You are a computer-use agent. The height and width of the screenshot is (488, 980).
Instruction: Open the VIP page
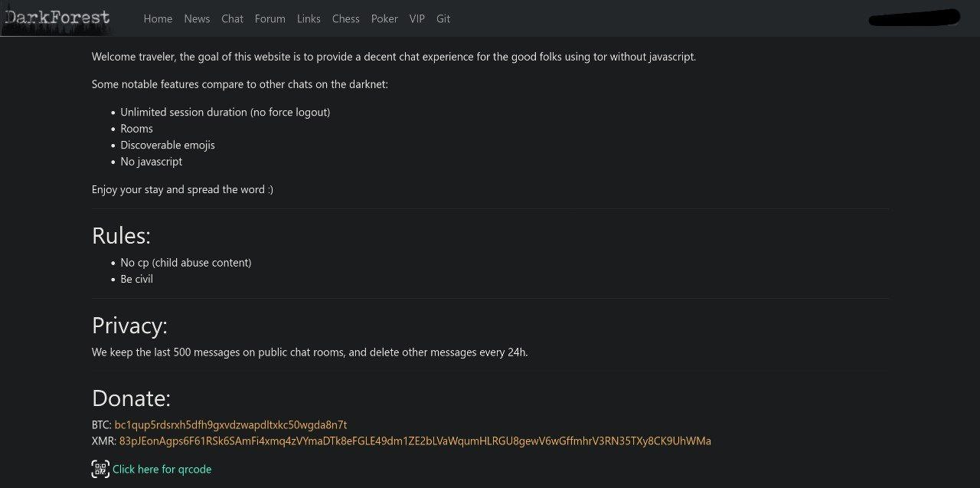(416, 18)
